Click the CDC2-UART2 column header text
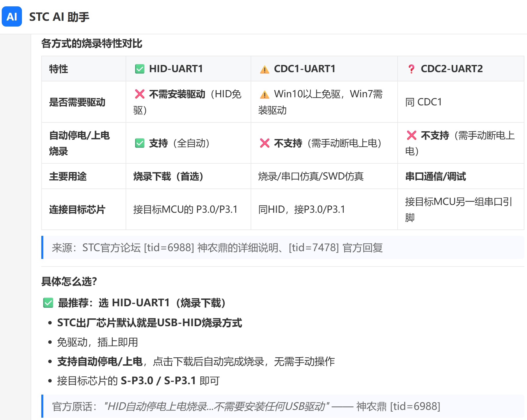 click(x=452, y=69)
